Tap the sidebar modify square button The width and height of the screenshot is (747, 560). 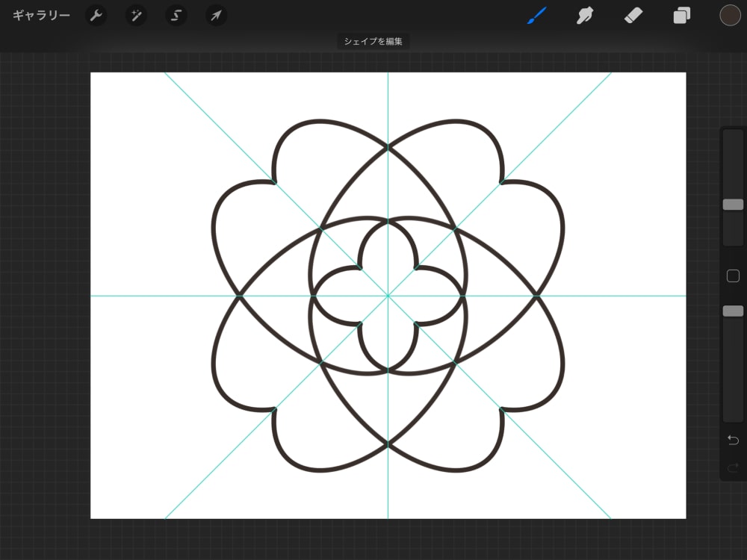(733, 276)
